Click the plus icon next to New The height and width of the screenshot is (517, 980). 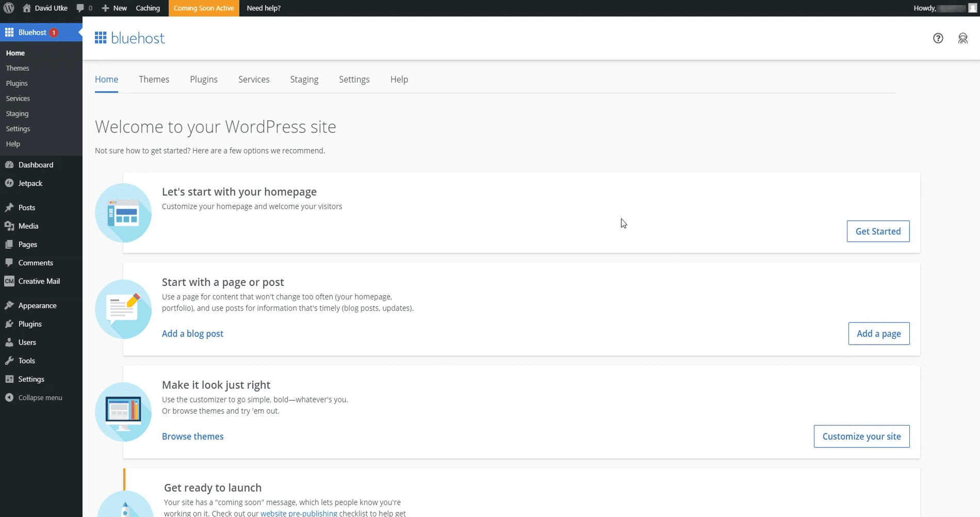pos(105,8)
